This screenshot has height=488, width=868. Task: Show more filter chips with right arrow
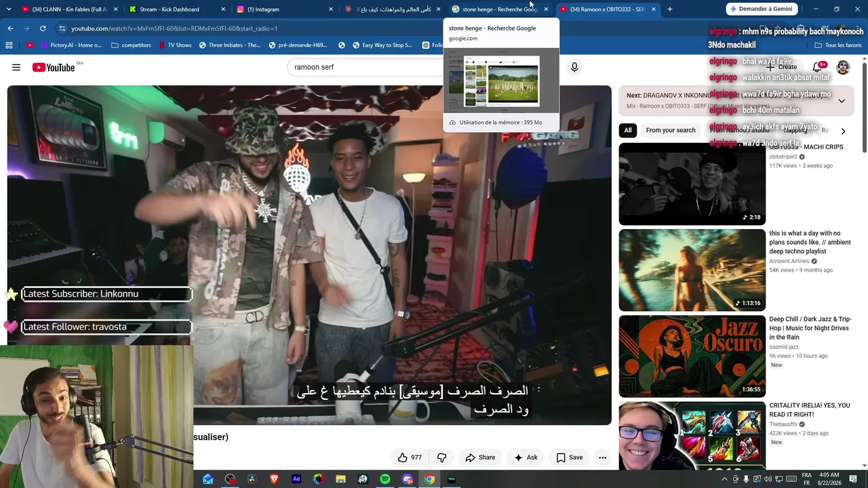point(843,131)
